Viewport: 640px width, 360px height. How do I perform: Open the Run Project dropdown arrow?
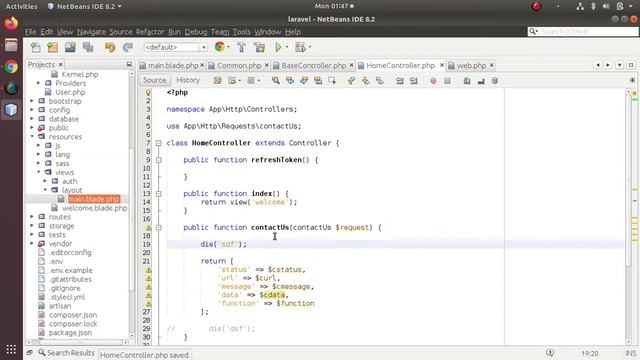[x=287, y=47]
